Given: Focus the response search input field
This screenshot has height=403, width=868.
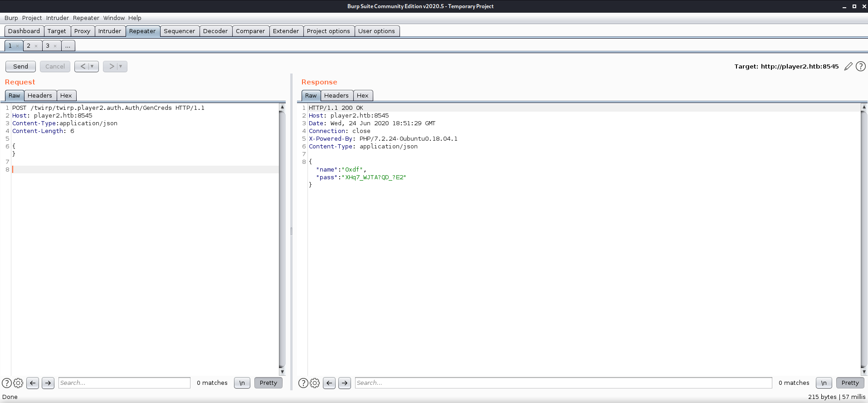Looking at the screenshot, I should tap(563, 383).
